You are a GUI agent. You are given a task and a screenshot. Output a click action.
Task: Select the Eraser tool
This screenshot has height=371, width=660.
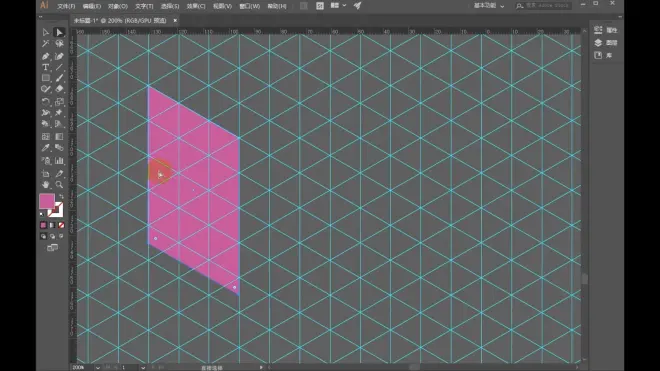click(59, 89)
